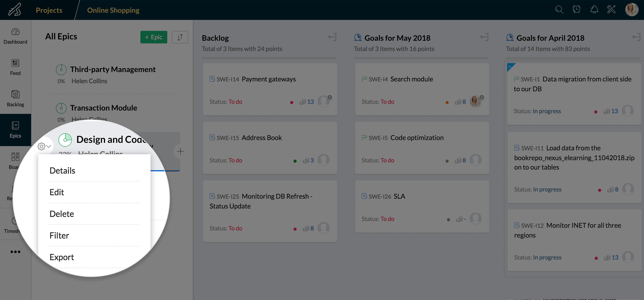Open the timer clock icon in header
Image resolution: width=644 pixels, height=300 pixels.
tap(576, 10)
